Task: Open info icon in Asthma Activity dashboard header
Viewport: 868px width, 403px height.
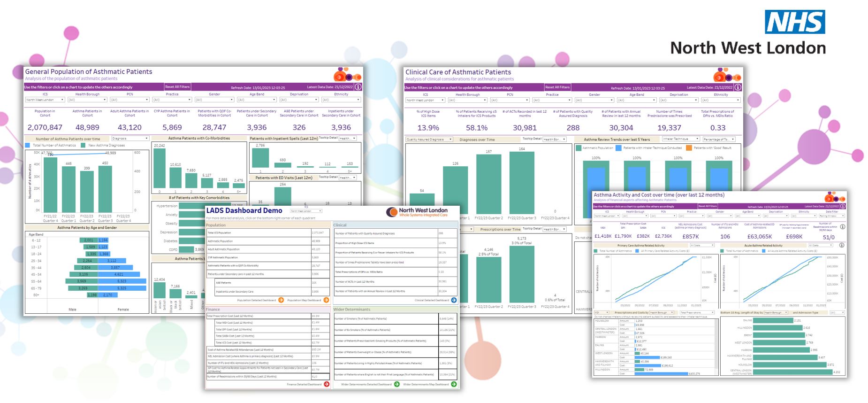Action: (x=843, y=206)
